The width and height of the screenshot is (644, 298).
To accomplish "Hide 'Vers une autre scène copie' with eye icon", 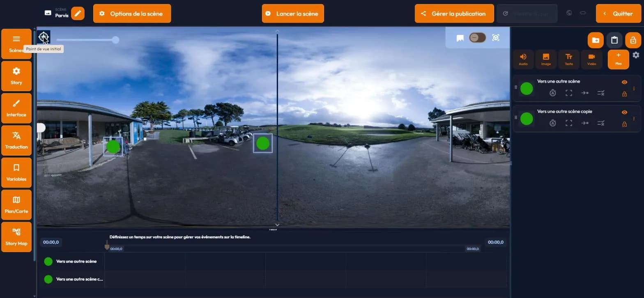I will click(x=624, y=112).
